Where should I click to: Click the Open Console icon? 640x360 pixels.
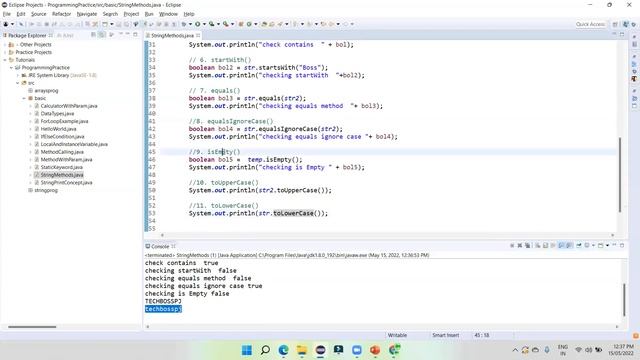pos(601,246)
